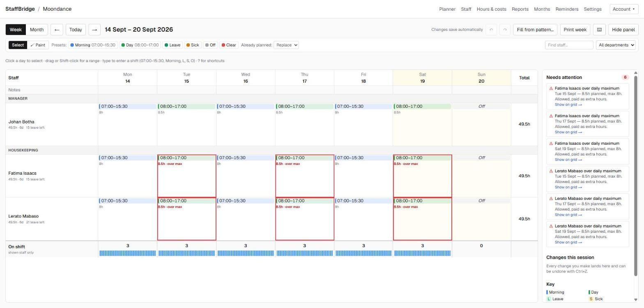644x308 pixels.
Task: Open the Staff nav item
Action: click(x=466, y=9)
